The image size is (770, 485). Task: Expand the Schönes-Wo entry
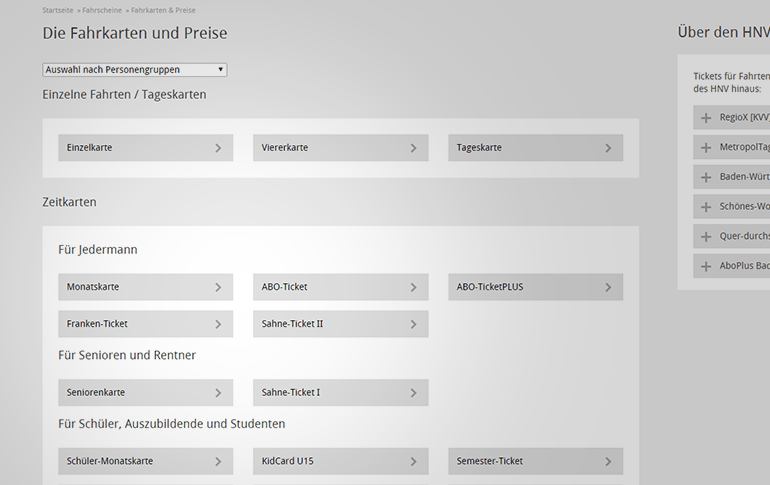click(x=732, y=207)
